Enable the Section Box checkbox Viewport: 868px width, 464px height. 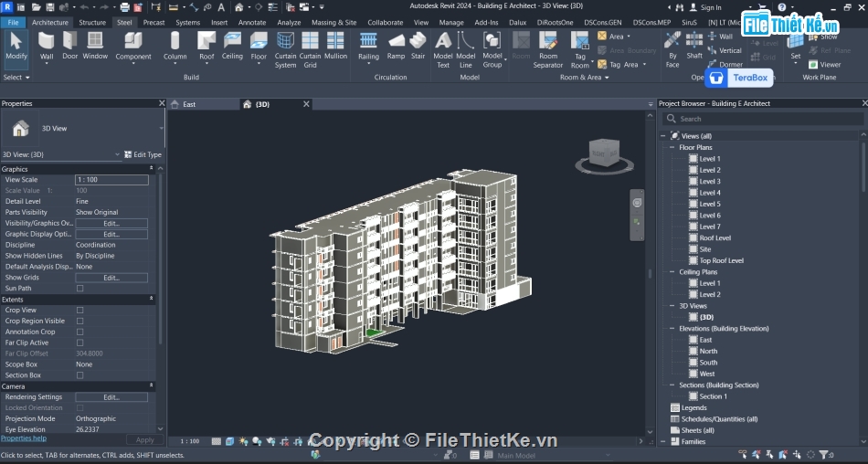pyautogui.click(x=79, y=375)
